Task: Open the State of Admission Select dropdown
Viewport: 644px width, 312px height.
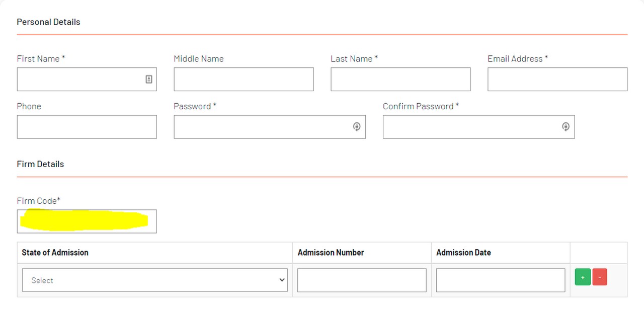Action: 154,280
